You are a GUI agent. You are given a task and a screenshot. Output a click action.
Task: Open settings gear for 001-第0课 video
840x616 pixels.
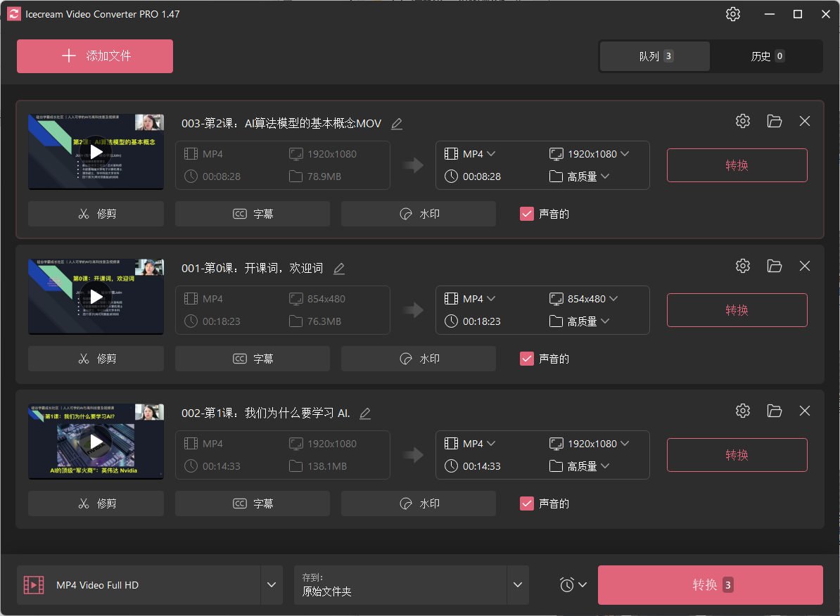(743, 266)
